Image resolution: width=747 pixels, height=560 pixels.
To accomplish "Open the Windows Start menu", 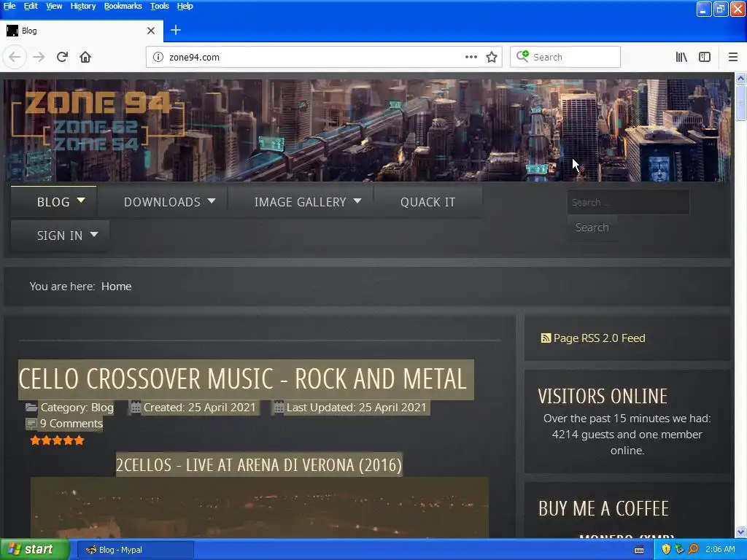I will 35,550.
